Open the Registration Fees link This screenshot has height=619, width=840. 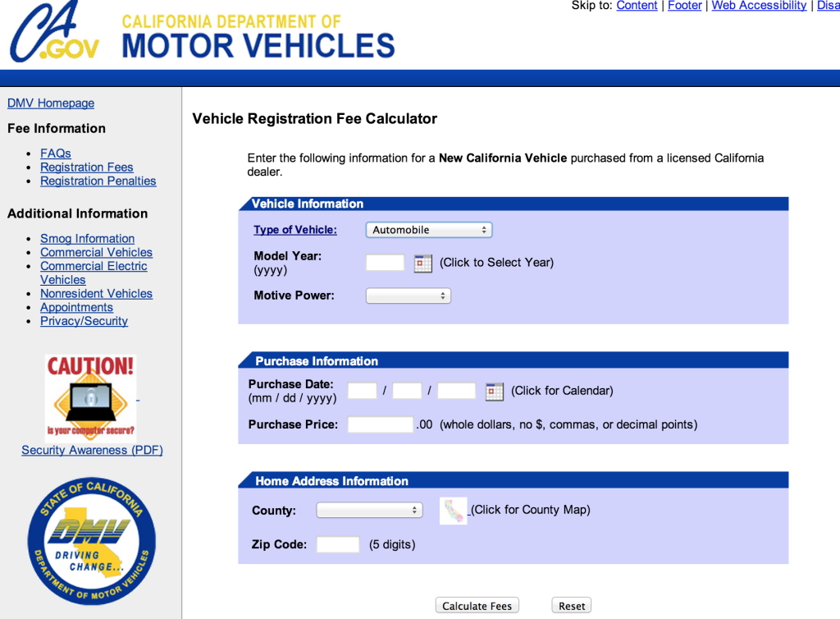87,167
